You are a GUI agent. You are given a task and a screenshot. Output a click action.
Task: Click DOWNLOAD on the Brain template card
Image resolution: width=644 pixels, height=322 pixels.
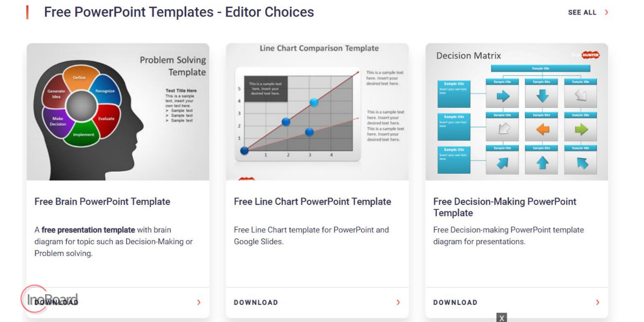click(56, 302)
